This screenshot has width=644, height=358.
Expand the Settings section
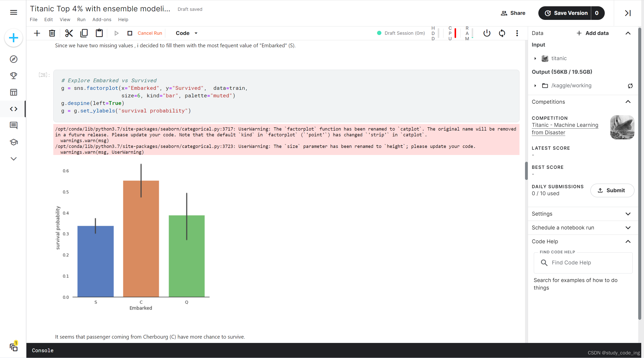[x=628, y=214]
